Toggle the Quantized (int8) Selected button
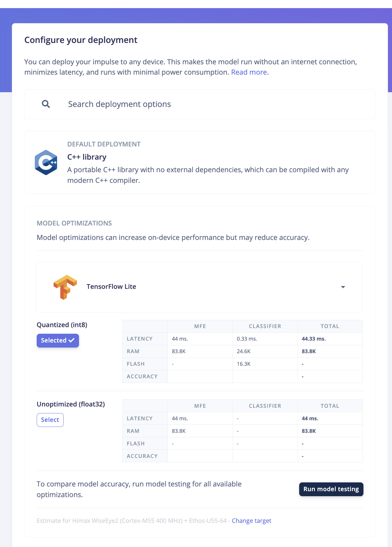 click(x=58, y=341)
